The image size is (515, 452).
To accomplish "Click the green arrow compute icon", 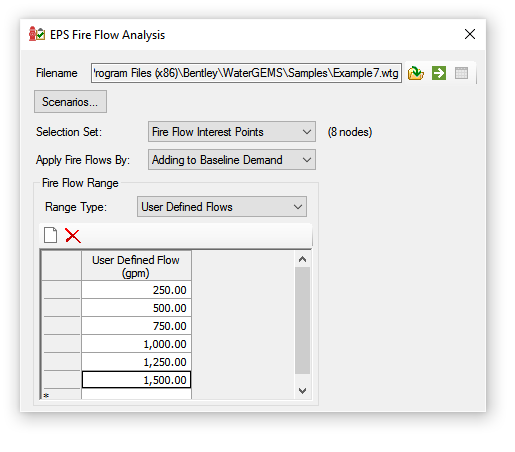I will tap(439, 73).
